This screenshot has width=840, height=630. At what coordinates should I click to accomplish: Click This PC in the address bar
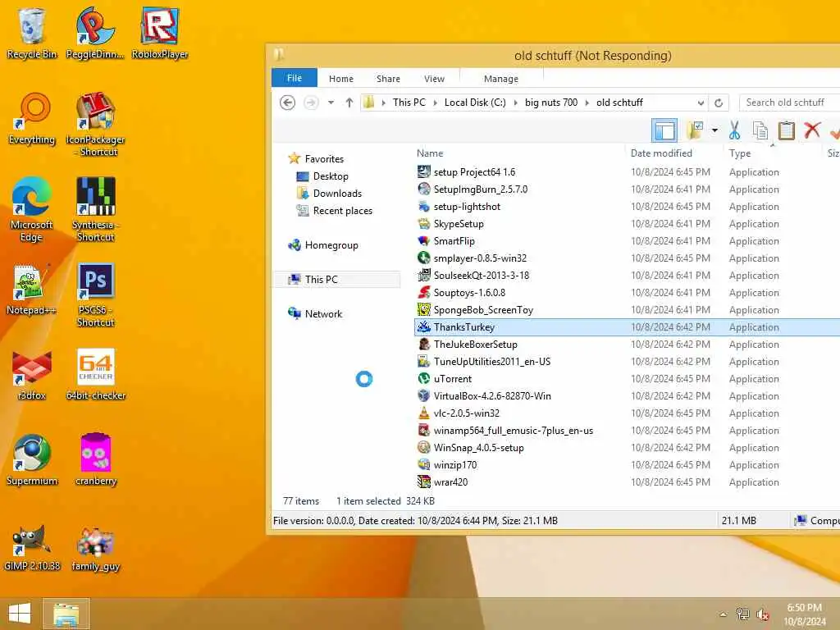pyautogui.click(x=409, y=103)
